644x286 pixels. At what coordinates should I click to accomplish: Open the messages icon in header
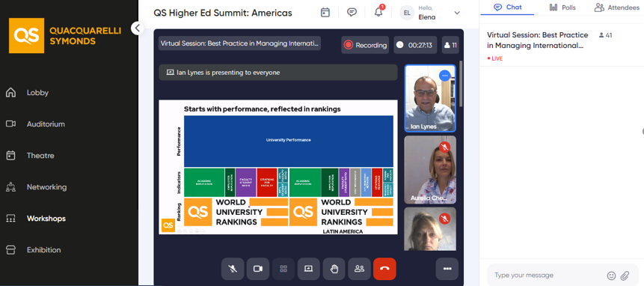click(352, 12)
